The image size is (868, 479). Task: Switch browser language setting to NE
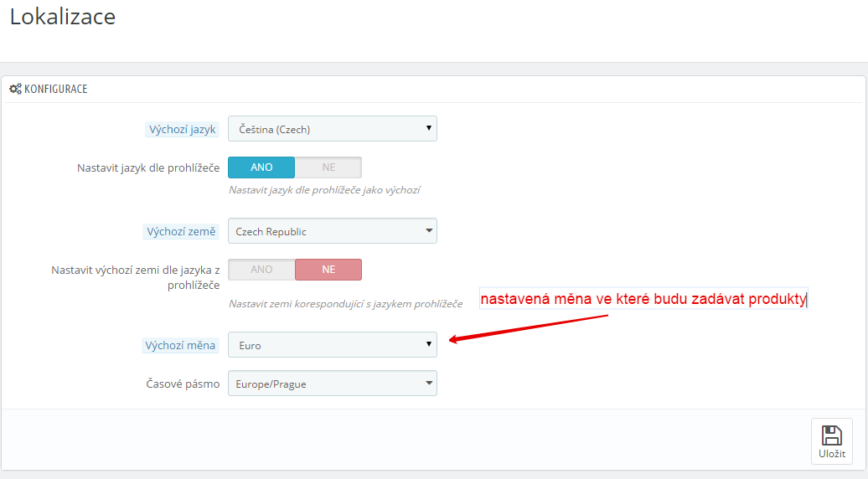point(328,167)
